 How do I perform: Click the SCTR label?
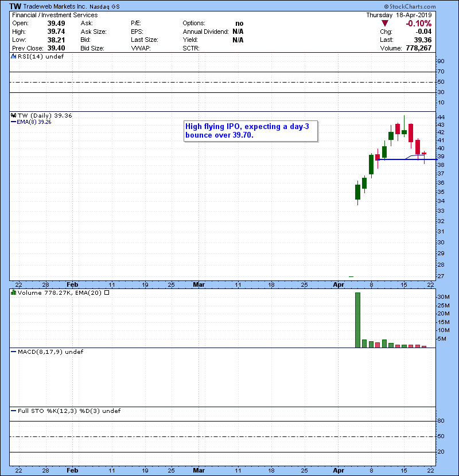[x=191, y=48]
